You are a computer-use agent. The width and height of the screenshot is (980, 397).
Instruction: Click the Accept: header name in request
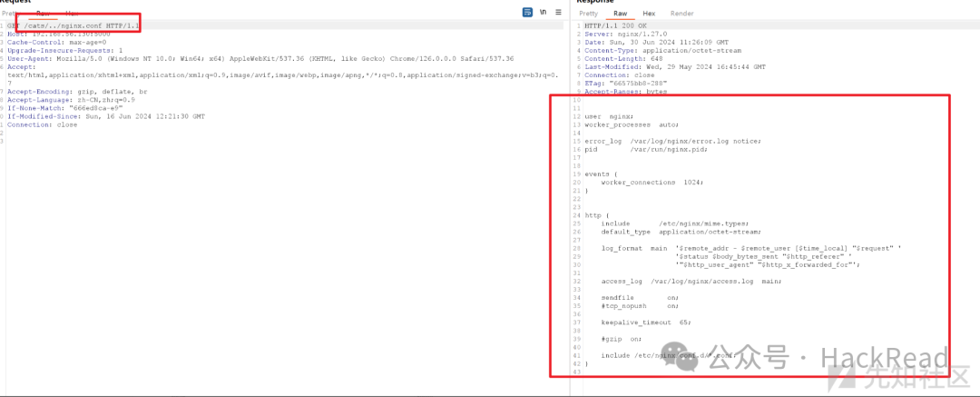(x=22, y=66)
